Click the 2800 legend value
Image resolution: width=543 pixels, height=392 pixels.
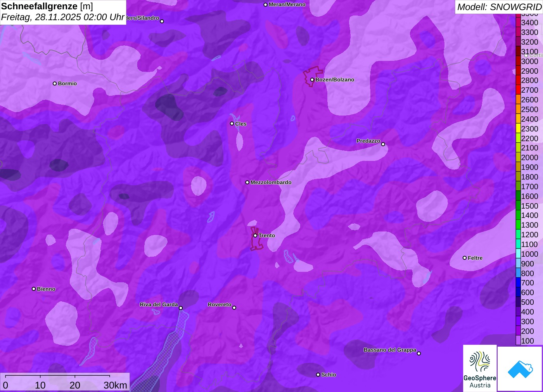pos(530,80)
